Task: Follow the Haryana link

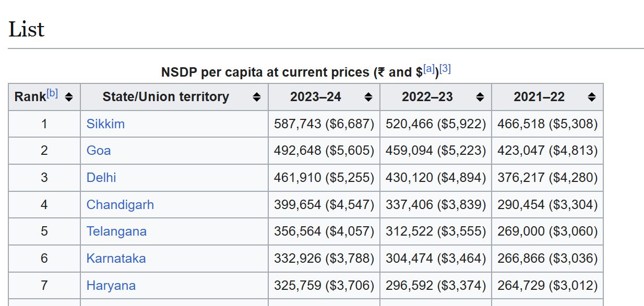Action: pyautogui.click(x=111, y=286)
